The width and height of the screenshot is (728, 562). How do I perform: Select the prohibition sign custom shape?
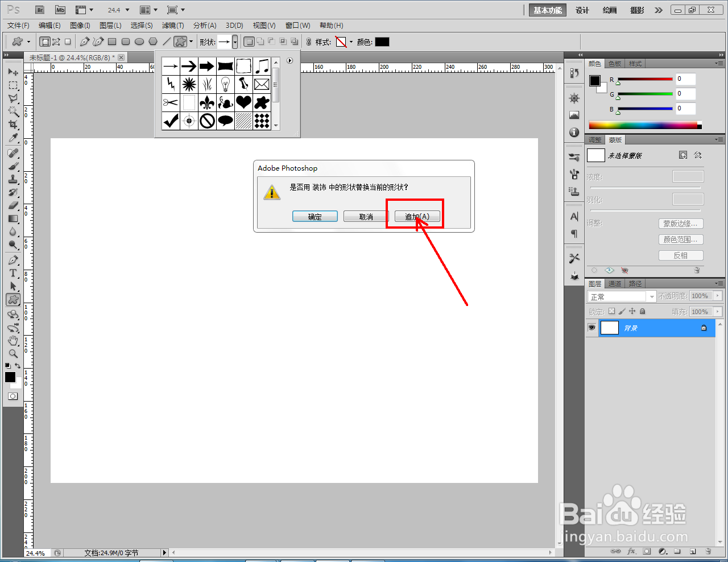click(x=207, y=121)
